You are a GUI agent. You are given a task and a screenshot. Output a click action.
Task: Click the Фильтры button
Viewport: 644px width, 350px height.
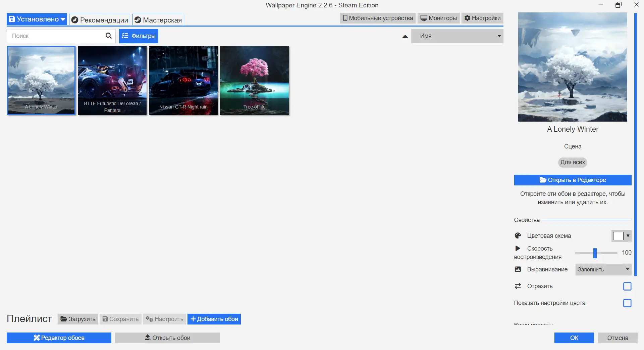point(139,36)
